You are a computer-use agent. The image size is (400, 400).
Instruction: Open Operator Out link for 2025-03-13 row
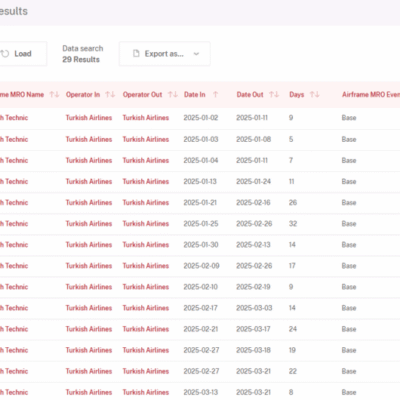tap(146, 392)
